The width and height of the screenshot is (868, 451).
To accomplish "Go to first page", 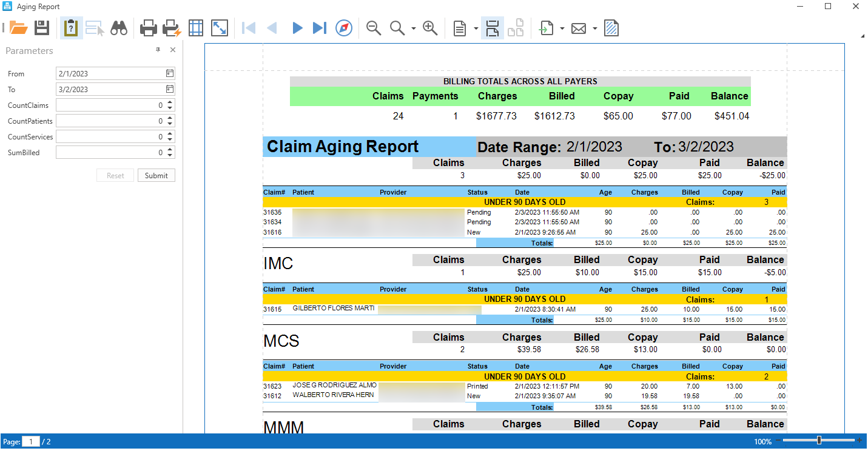I will click(x=248, y=28).
